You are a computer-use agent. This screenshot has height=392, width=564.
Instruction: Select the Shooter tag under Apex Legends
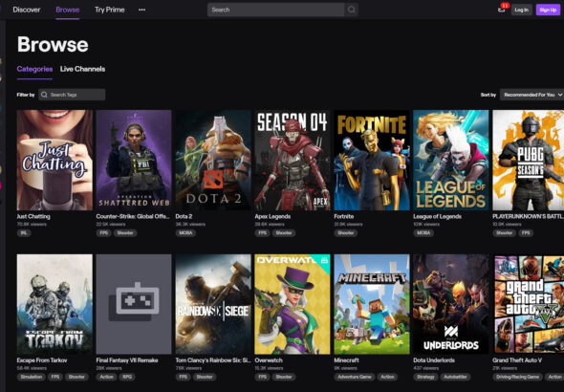(x=284, y=233)
